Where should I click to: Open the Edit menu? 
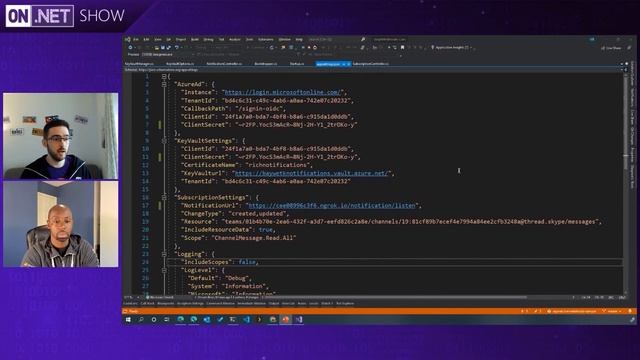coord(146,40)
